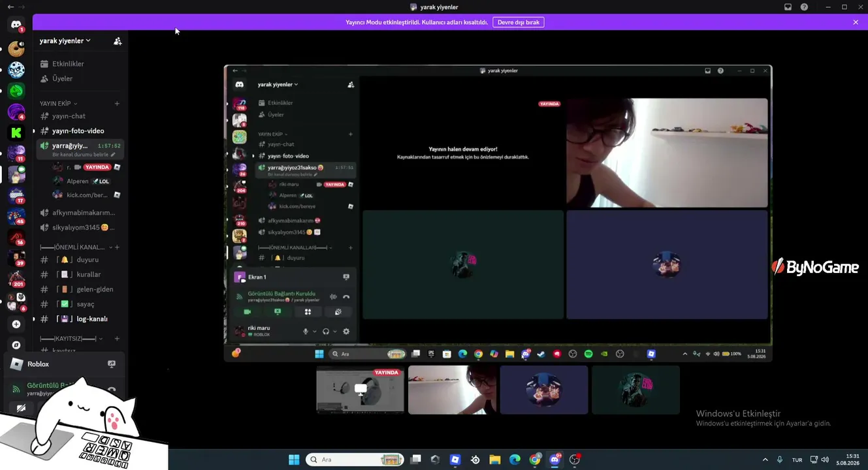Open Task View on taskbar
868x470 pixels.
click(415, 460)
